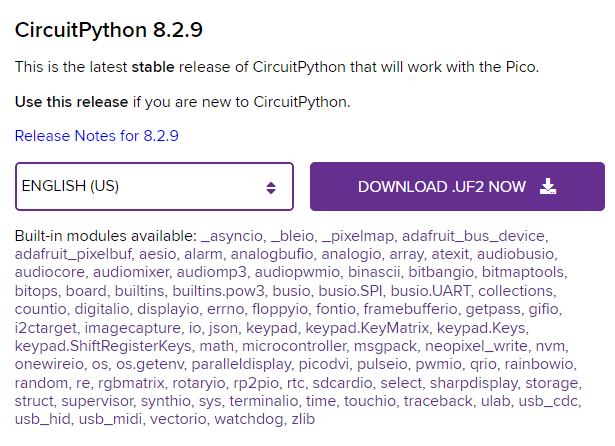
Task: Open the usb_midi module link
Action: point(110,419)
